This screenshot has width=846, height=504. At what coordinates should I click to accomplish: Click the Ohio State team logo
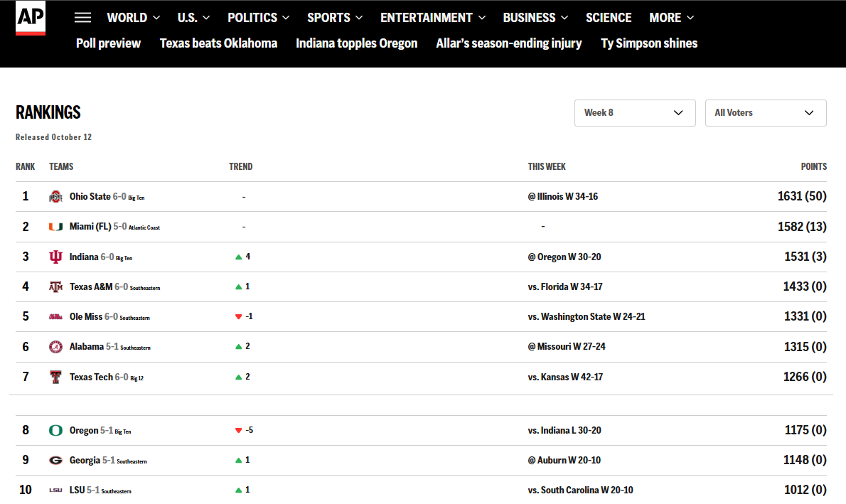(x=55, y=197)
